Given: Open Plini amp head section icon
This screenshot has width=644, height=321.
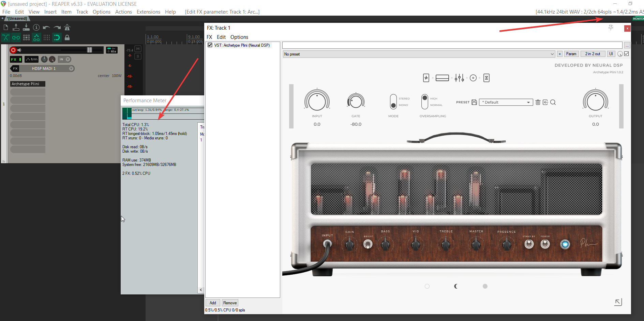Looking at the screenshot, I should (x=442, y=78).
